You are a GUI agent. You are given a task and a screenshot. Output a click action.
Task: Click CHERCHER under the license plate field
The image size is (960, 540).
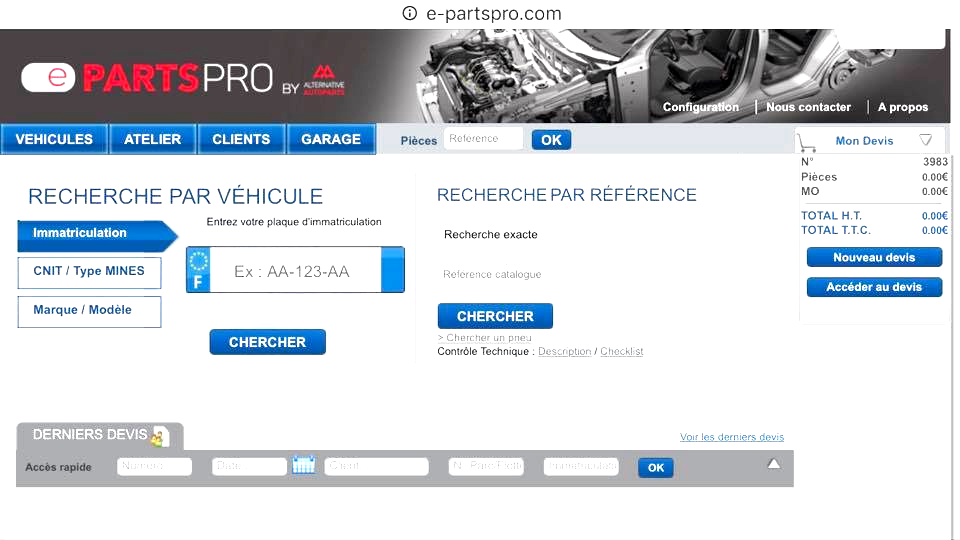[x=268, y=342]
